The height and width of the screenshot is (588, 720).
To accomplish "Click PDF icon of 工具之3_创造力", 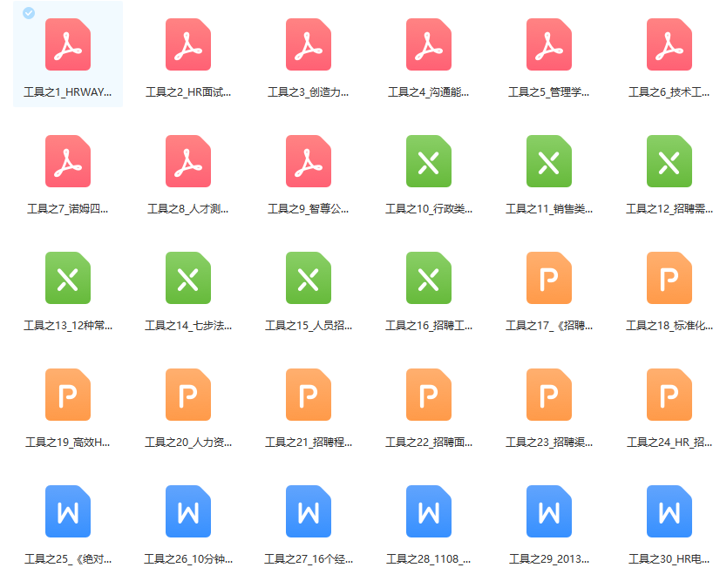I will (x=309, y=44).
